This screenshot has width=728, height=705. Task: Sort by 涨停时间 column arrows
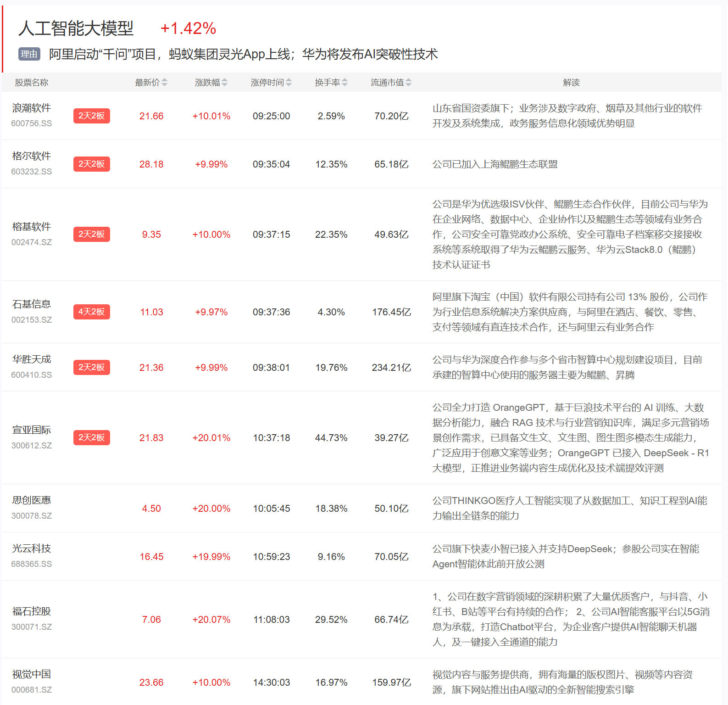pyautogui.click(x=289, y=83)
